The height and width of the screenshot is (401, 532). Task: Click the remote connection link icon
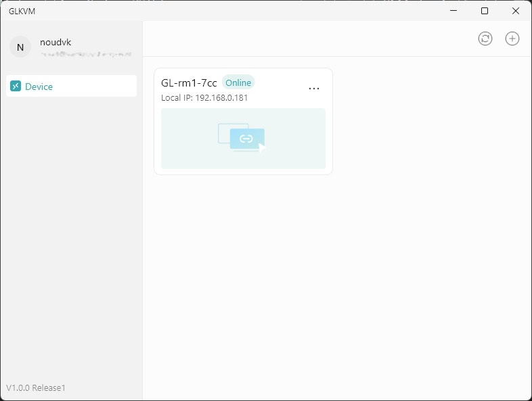[246, 139]
